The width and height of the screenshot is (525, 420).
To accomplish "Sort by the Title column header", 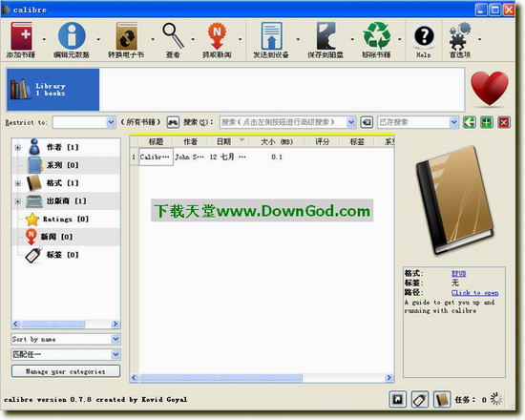I will [156, 142].
